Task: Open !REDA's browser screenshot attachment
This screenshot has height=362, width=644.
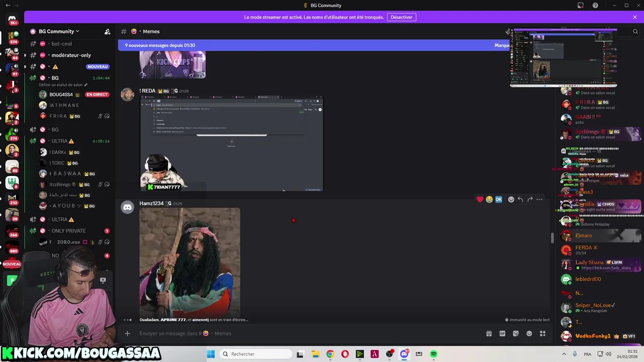Action: 231,144
